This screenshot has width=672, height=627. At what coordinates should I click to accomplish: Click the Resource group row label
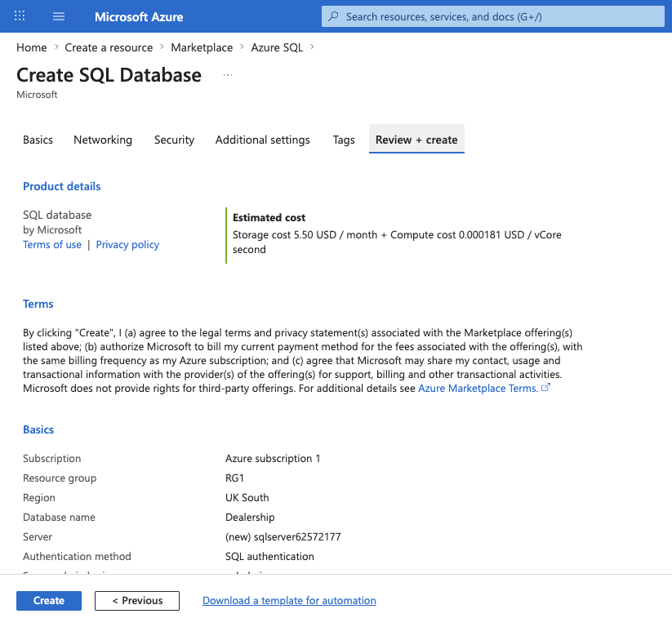60,478
